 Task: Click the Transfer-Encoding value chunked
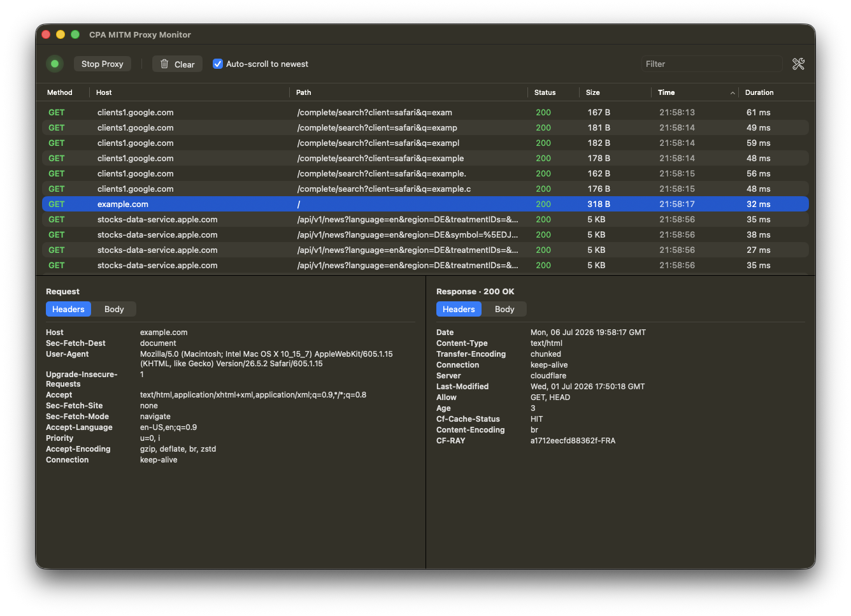click(x=546, y=354)
